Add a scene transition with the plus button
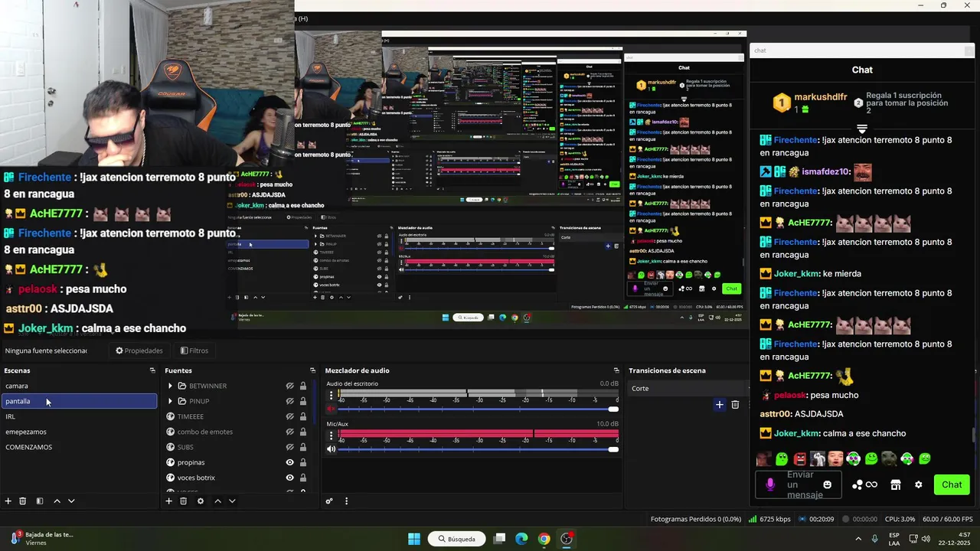The height and width of the screenshot is (551, 980). pos(719,405)
